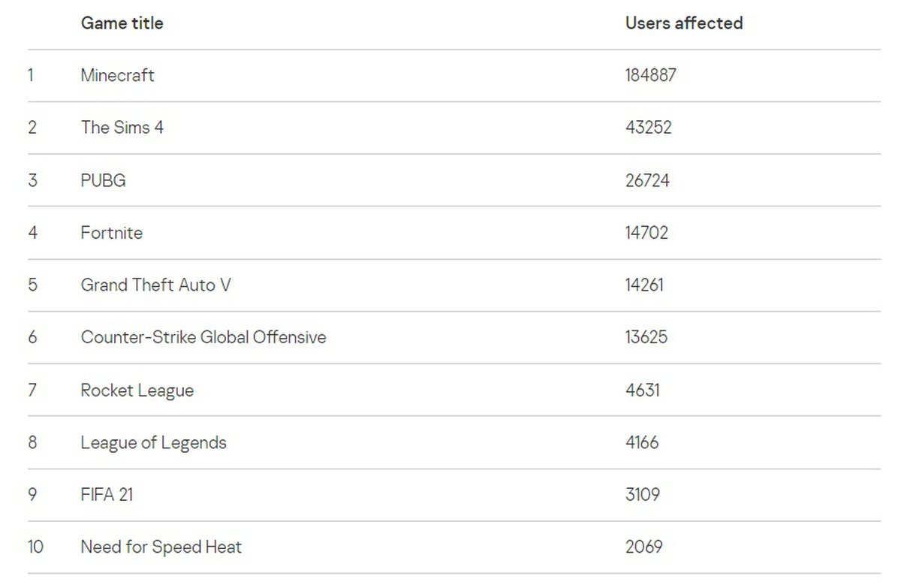Select the 2069 users affected value
Screen dimensions: 901x588
point(643,547)
